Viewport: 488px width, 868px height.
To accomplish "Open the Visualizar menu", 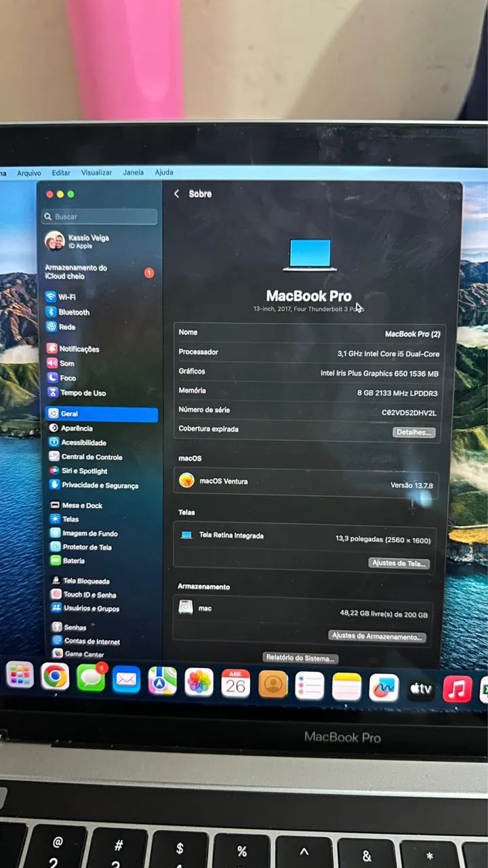I will (x=97, y=173).
